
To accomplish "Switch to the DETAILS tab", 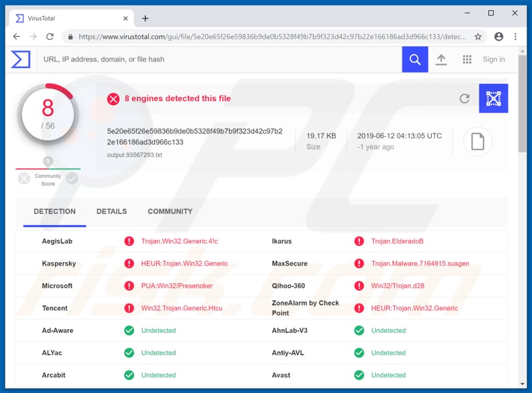I will pyautogui.click(x=112, y=211).
